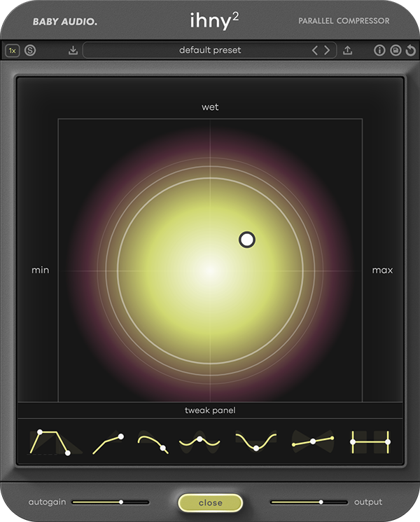Screen dimensions: 420x522
Task: Go to next preset arrow
Action: click(x=327, y=50)
